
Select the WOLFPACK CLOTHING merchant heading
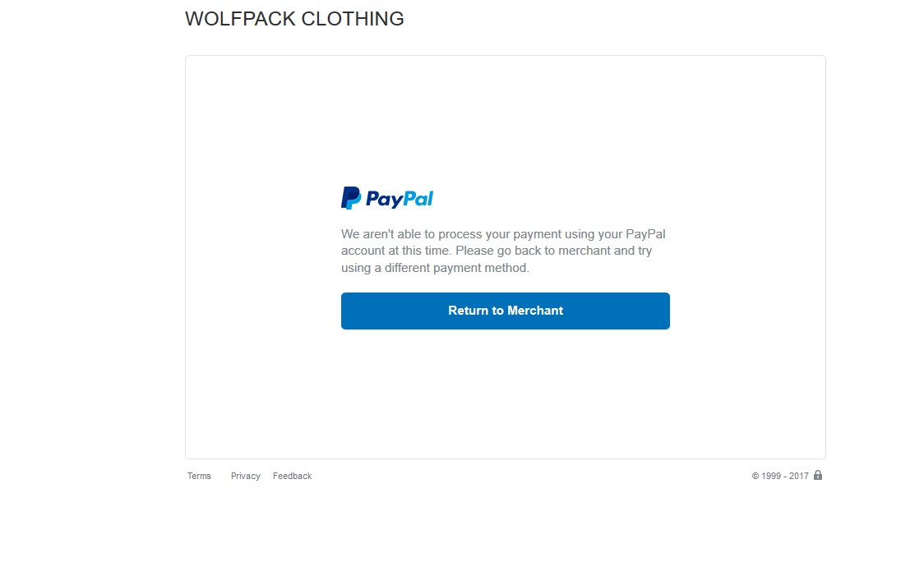(x=294, y=19)
